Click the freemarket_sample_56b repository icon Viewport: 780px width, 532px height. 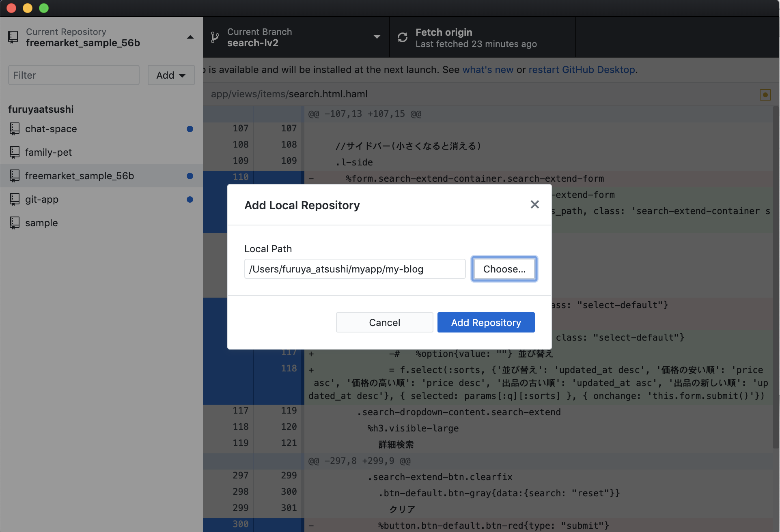14,175
